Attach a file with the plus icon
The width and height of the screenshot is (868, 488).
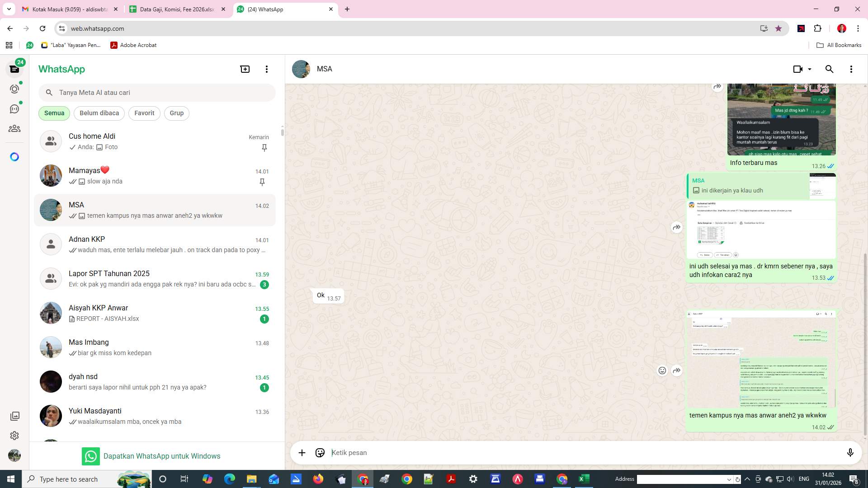point(302,452)
